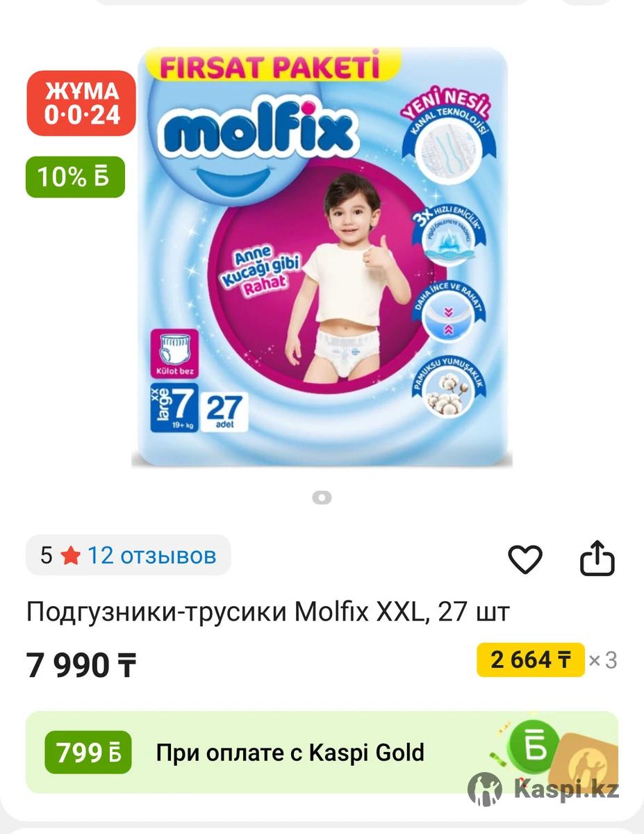The image size is (644, 834).
Task: Open the При оплате с Kaspi Gold banner
Action: pos(322,752)
